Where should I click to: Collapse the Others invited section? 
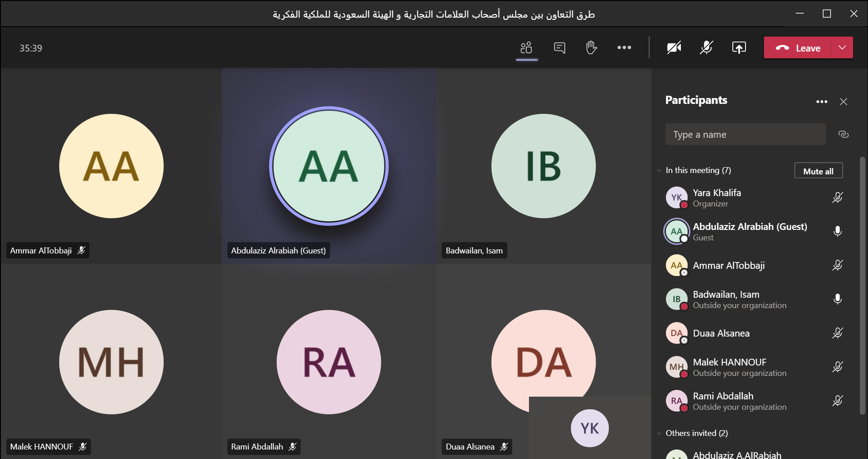659,434
